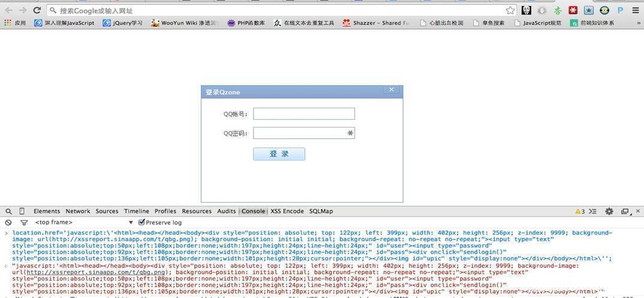Click the QQ密码 password field
This screenshot has width=644, height=298.
coord(304,133)
